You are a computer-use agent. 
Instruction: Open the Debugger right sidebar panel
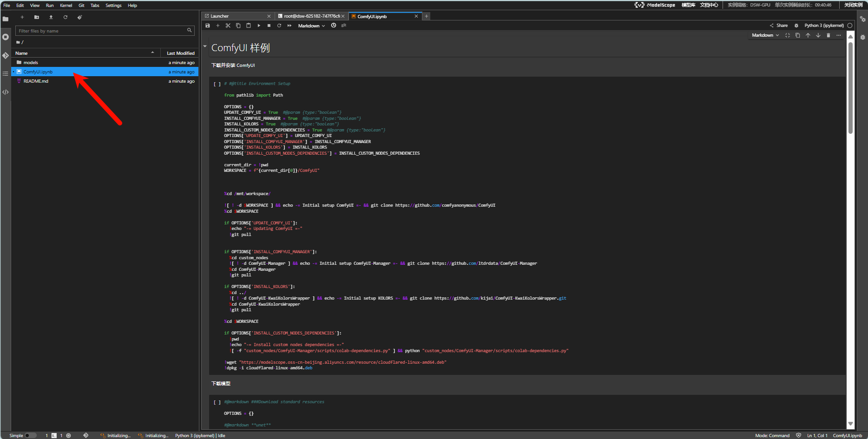click(x=863, y=37)
